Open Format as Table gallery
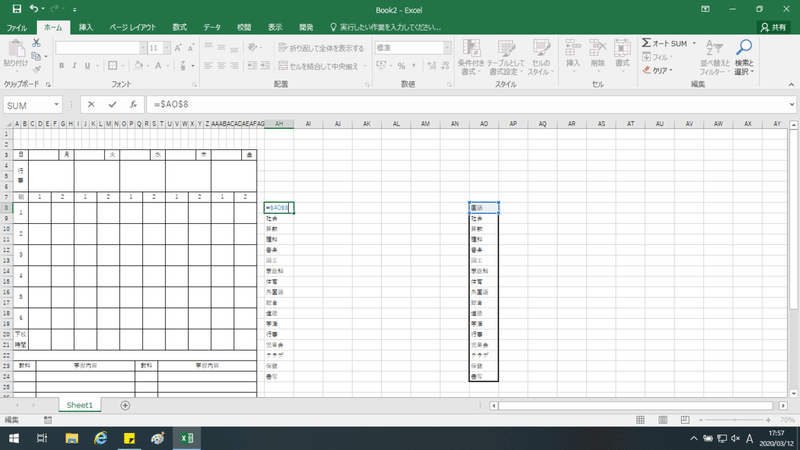 tap(505, 57)
